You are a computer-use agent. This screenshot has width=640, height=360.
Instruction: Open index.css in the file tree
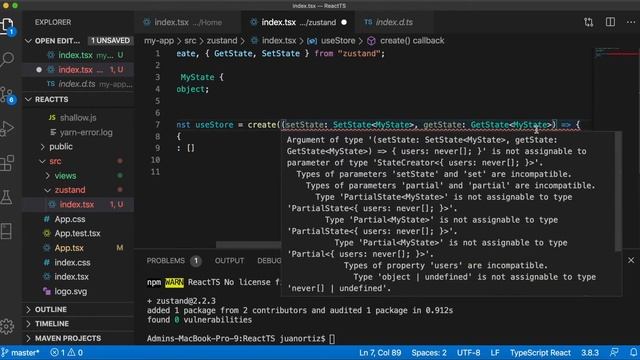tap(72, 262)
